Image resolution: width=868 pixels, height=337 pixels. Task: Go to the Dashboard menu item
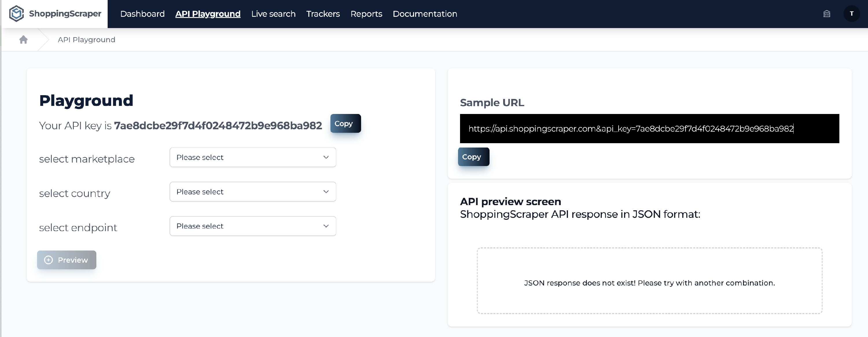(x=142, y=14)
